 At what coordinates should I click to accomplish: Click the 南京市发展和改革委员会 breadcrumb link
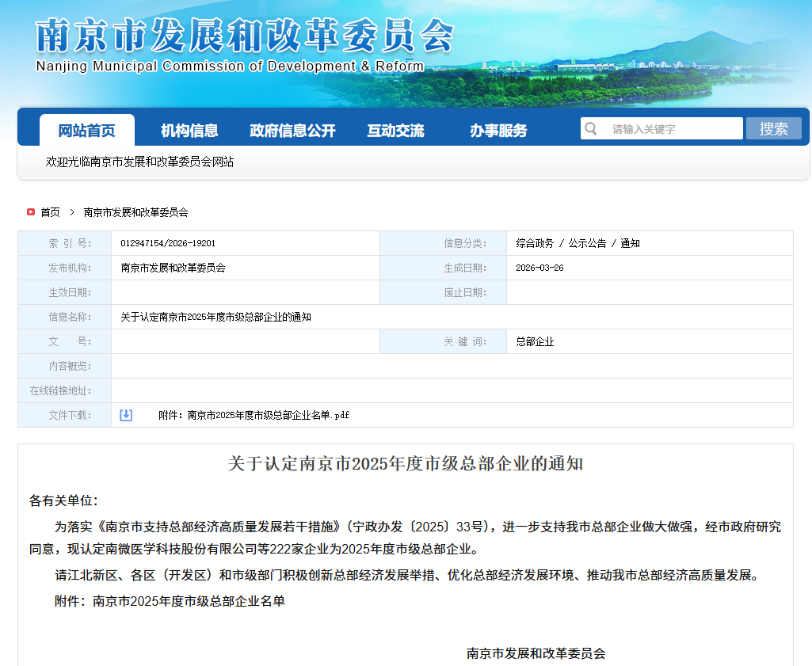pyautogui.click(x=135, y=212)
